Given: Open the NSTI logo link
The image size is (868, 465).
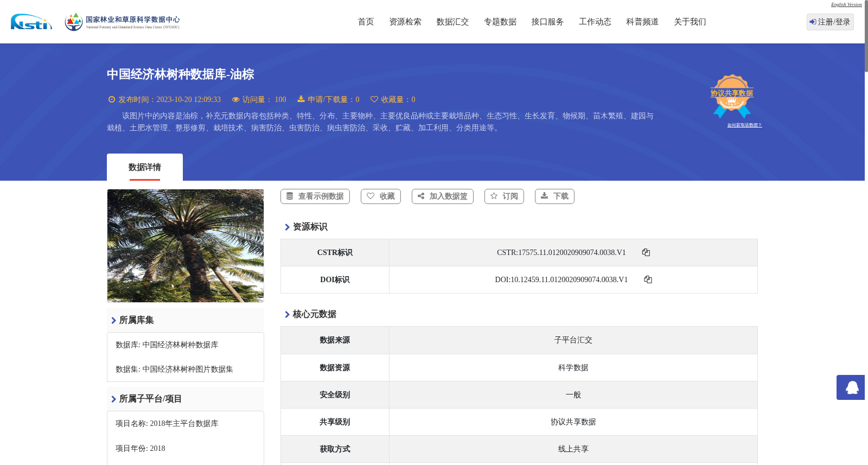Looking at the screenshot, I should click(31, 22).
